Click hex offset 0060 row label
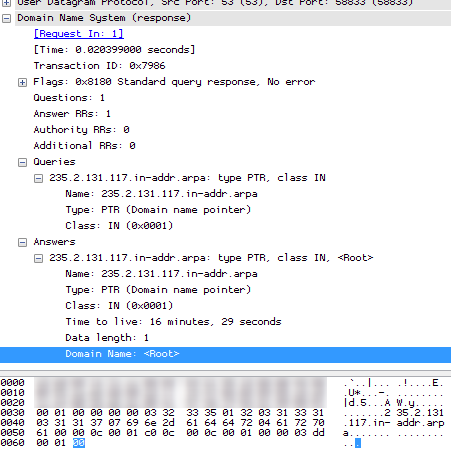This screenshot has height=452, width=451. coord(12,443)
